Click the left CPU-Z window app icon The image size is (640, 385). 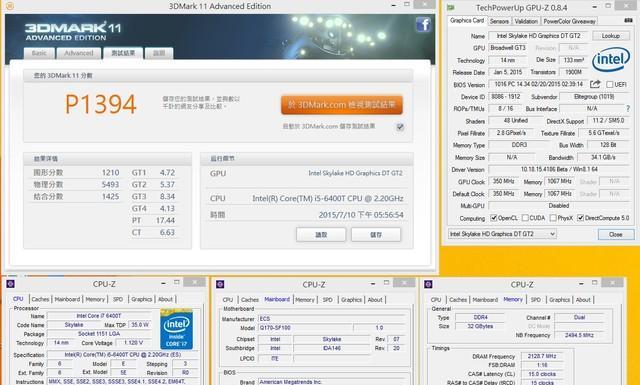11,284
